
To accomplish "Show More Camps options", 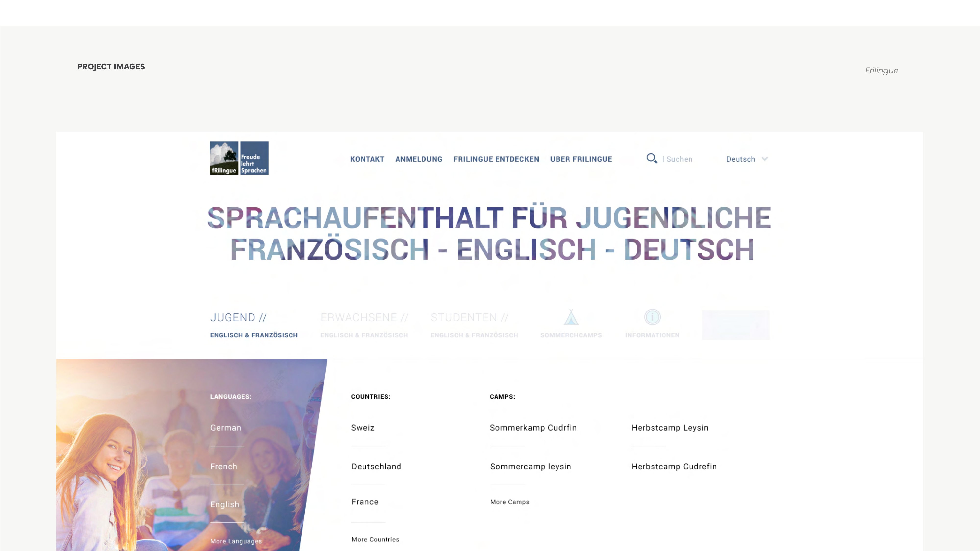I will tap(509, 502).
